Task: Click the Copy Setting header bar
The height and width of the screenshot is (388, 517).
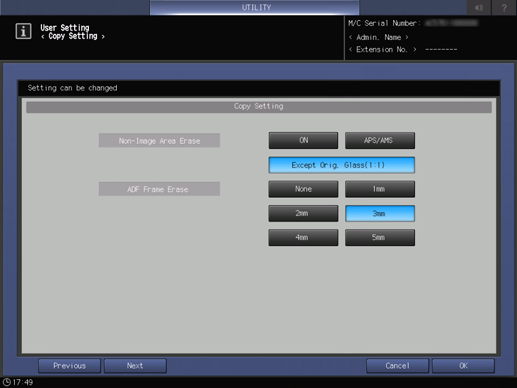Action: 259,106
